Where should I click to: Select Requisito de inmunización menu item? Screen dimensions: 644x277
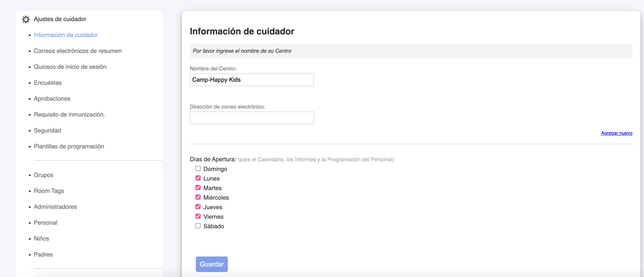point(69,115)
